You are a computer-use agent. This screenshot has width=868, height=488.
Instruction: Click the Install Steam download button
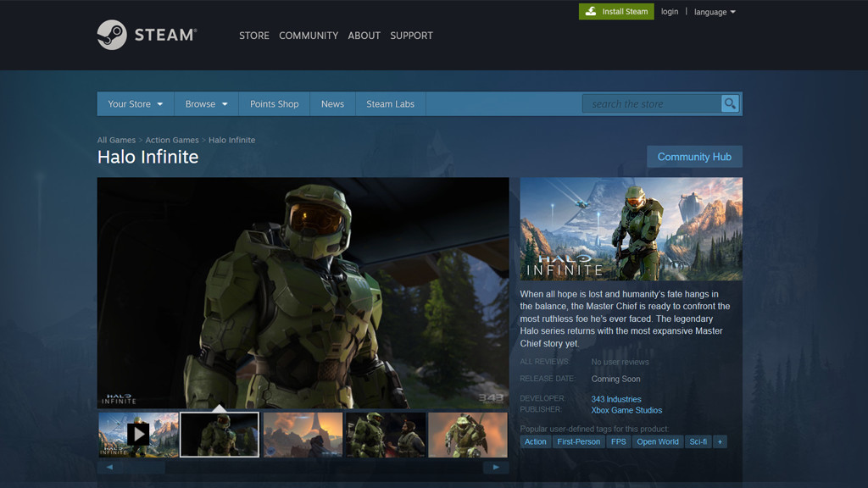(616, 12)
